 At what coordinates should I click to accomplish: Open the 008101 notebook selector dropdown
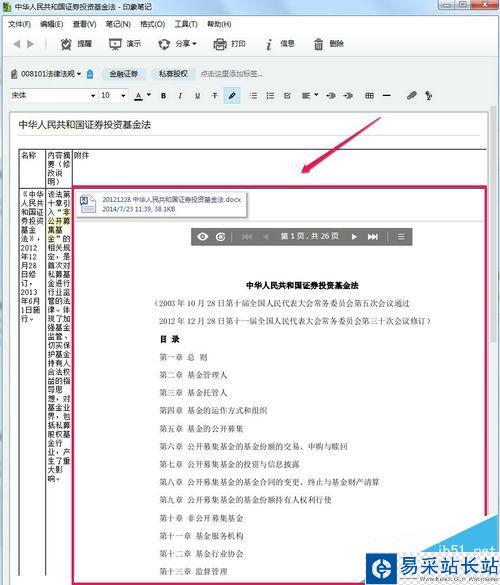pyautogui.click(x=46, y=74)
